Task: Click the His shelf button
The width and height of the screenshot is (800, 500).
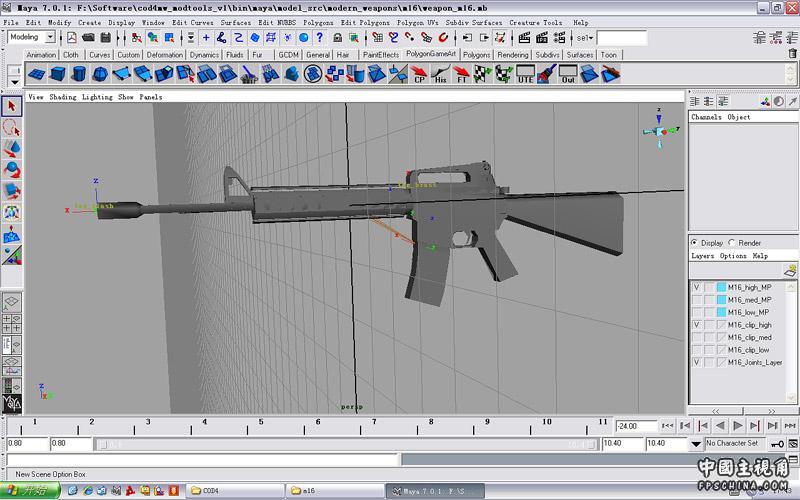Action: [440, 74]
